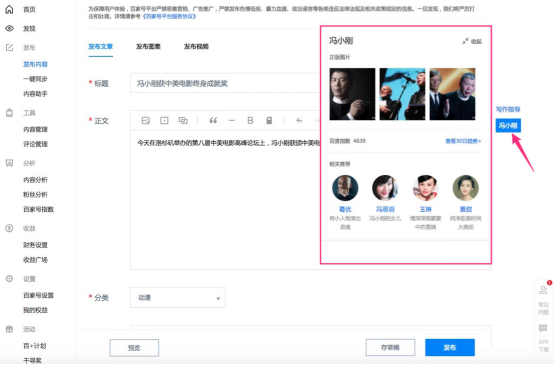The width and height of the screenshot is (554, 365).
Task: Open the 查看30日趋势 trend link
Action: pyautogui.click(x=463, y=141)
